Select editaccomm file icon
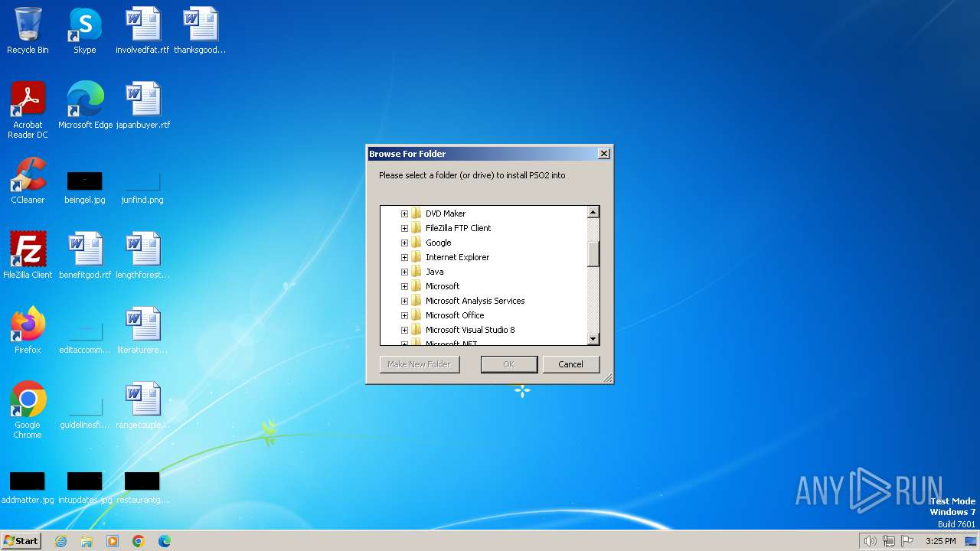980x551 pixels. point(85,337)
